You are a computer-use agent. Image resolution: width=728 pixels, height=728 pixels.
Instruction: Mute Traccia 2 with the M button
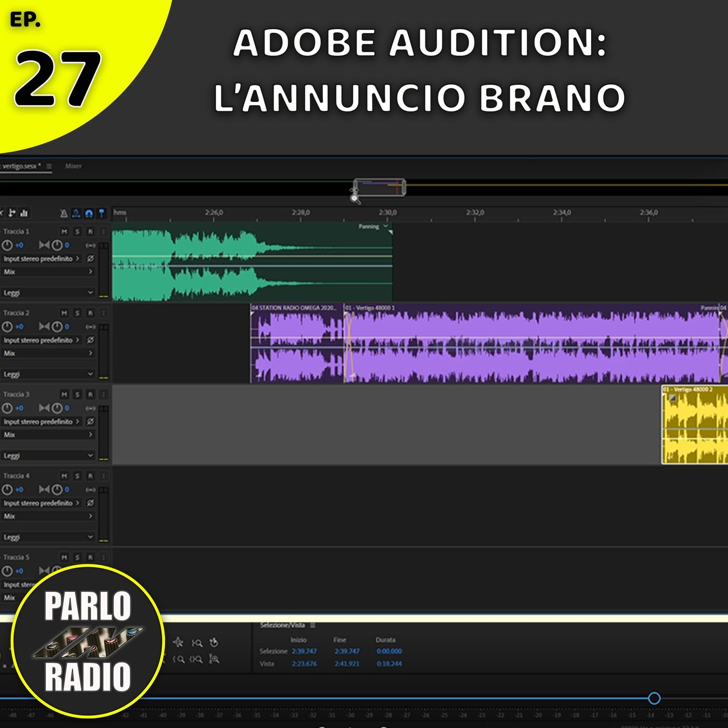coord(64,313)
